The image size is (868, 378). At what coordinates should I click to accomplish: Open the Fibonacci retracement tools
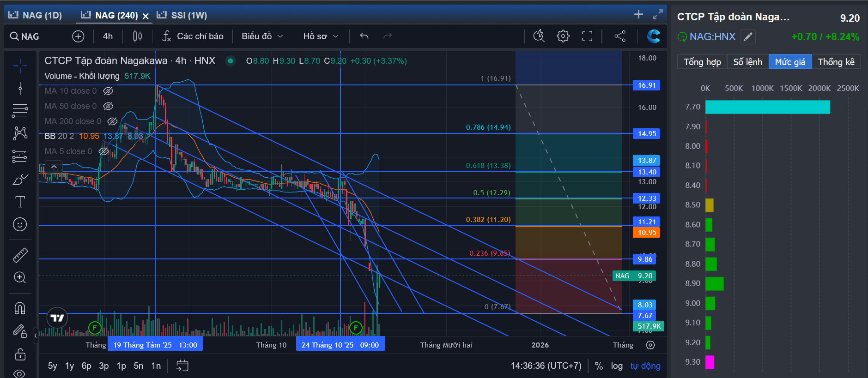[20, 110]
